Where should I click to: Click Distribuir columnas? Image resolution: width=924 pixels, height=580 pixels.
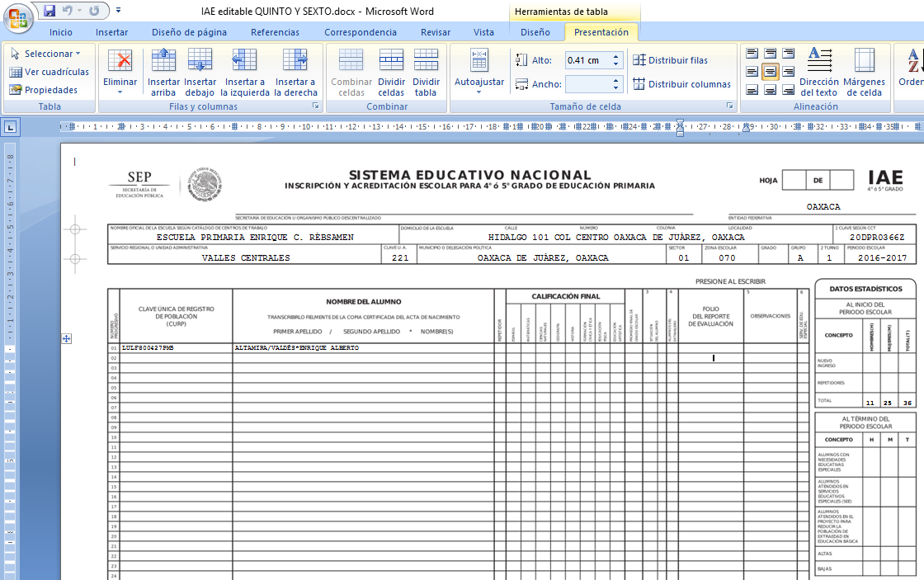point(681,84)
